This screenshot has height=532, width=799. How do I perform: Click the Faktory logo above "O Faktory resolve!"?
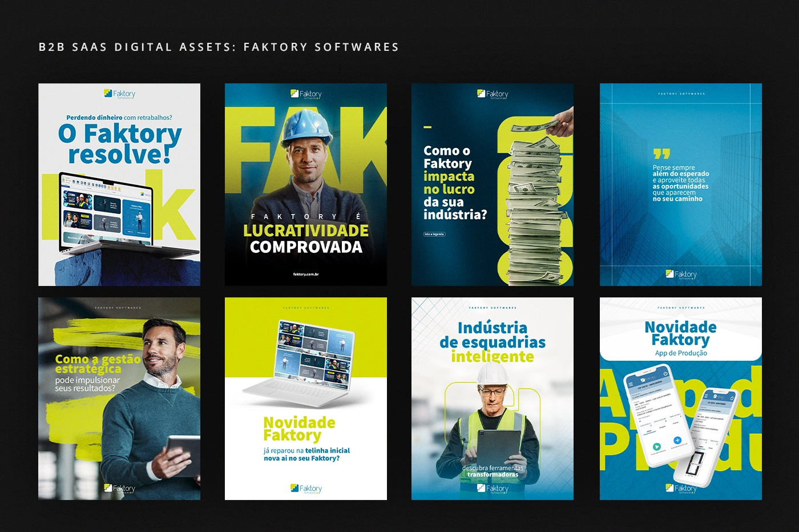[119, 94]
